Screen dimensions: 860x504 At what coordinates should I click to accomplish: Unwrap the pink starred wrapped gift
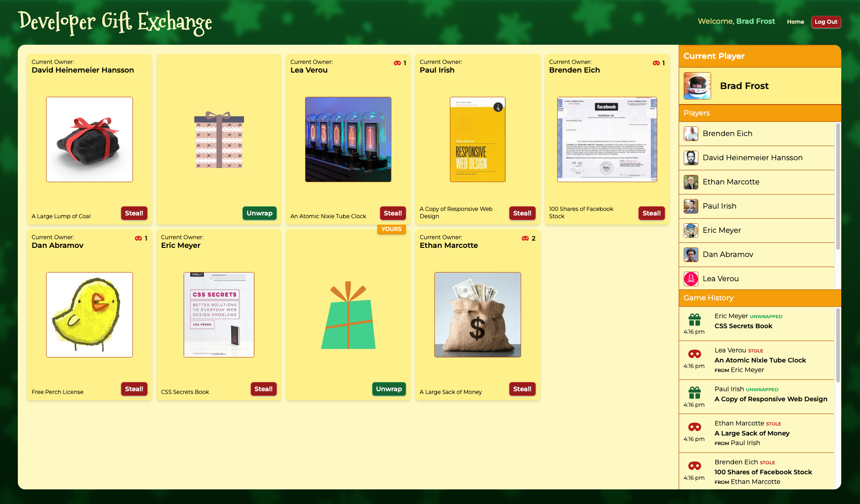click(x=259, y=213)
